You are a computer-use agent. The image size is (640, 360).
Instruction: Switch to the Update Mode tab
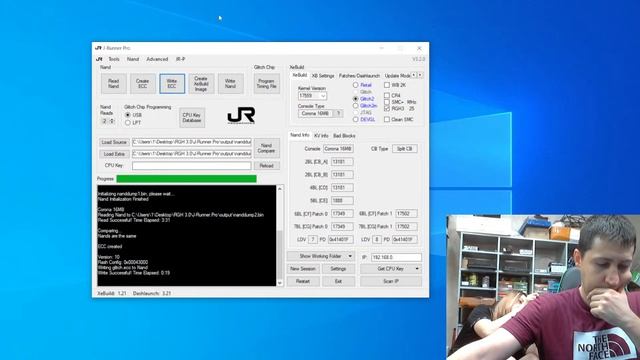click(397, 76)
